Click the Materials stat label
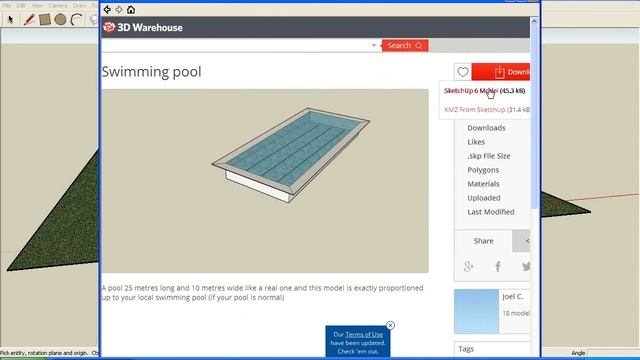The image size is (640, 360). 483,184
